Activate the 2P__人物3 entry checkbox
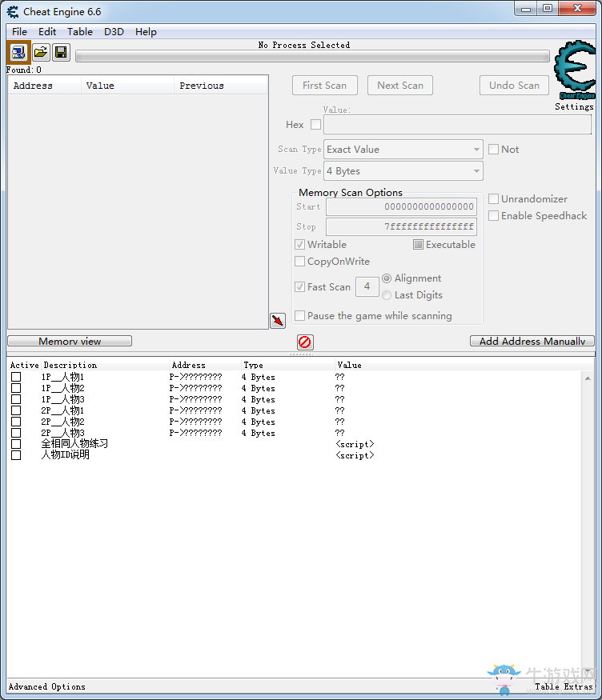Screen dimensions: 602x700 (16, 433)
